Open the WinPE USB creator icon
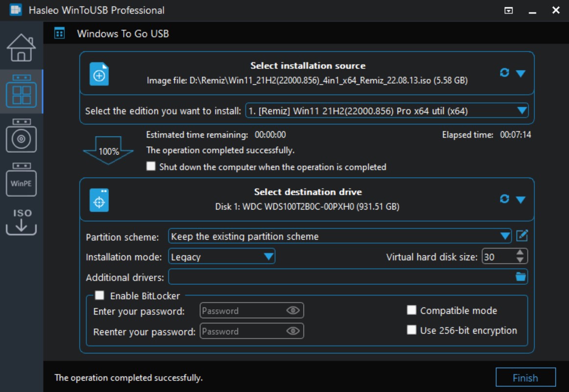Image resolution: width=569 pixels, height=392 pixels. click(x=21, y=180)
